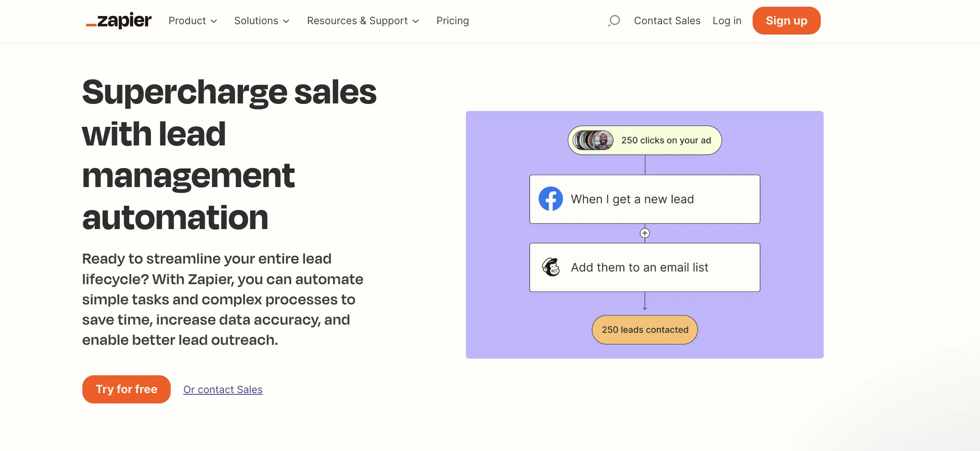Click the Zapier logo in header
The height and width of the screenshot is (451, 980).
119,21
